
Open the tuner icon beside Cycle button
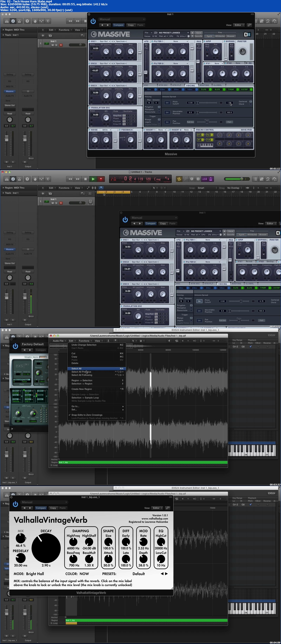point(186,179)
